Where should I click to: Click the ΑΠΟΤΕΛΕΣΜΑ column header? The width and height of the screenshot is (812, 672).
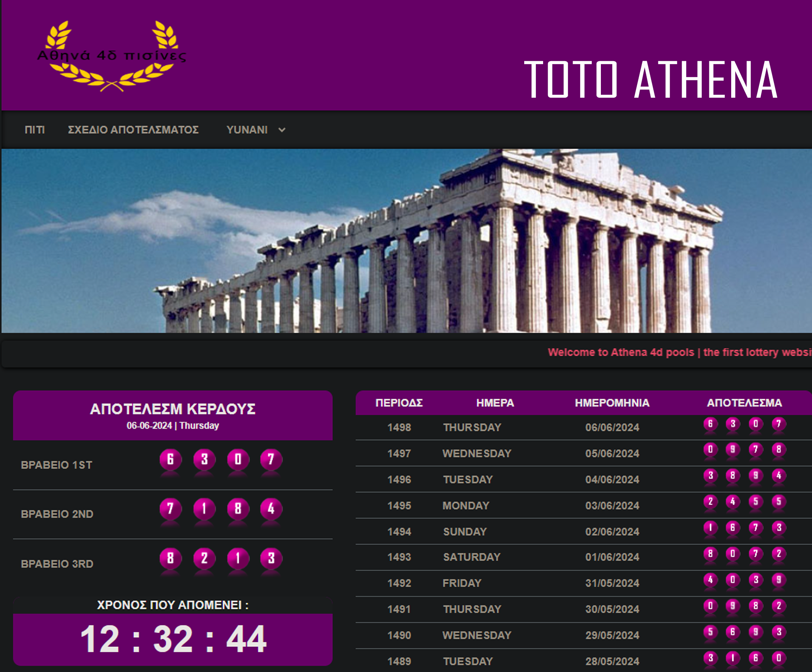pos(744,403)
